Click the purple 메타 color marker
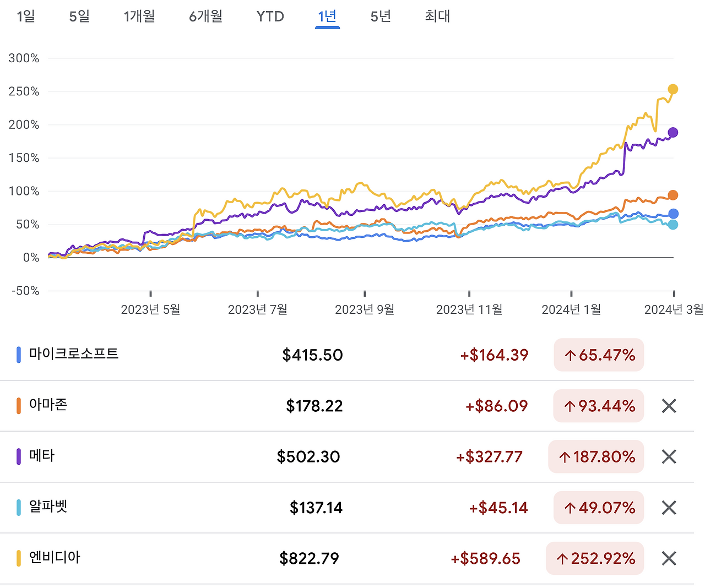Viewport: 705px width, 588px height. [x=19, y=456]
